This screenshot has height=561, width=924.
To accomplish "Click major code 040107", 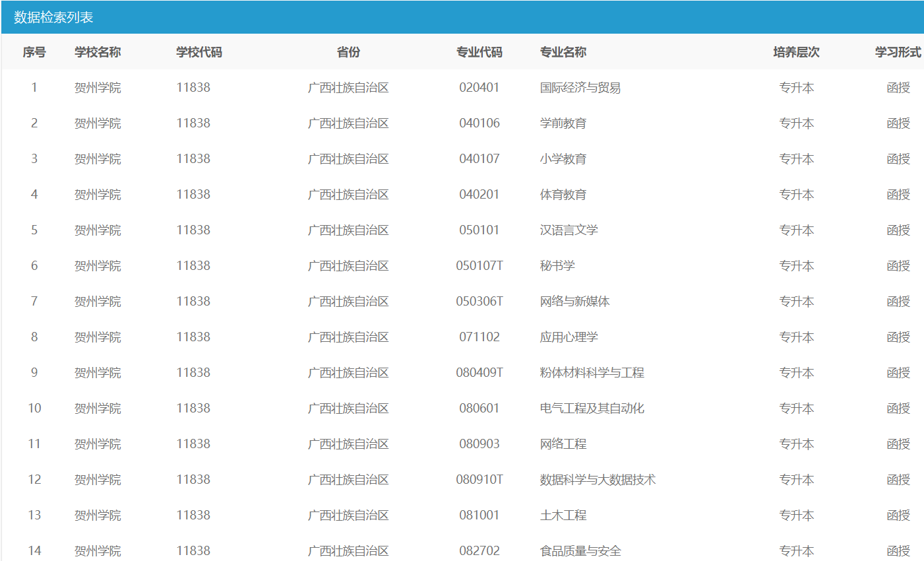I will (479, 159).
